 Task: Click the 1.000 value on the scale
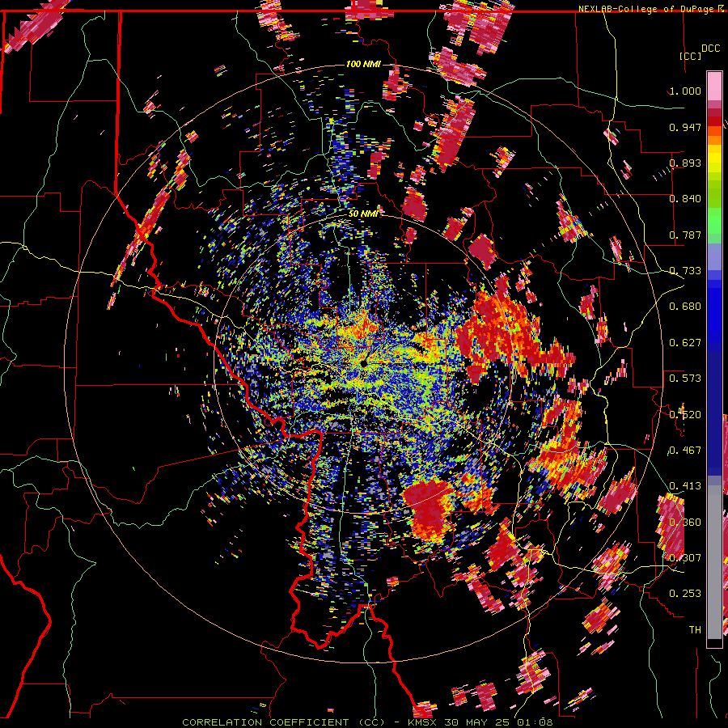[685, 91]
